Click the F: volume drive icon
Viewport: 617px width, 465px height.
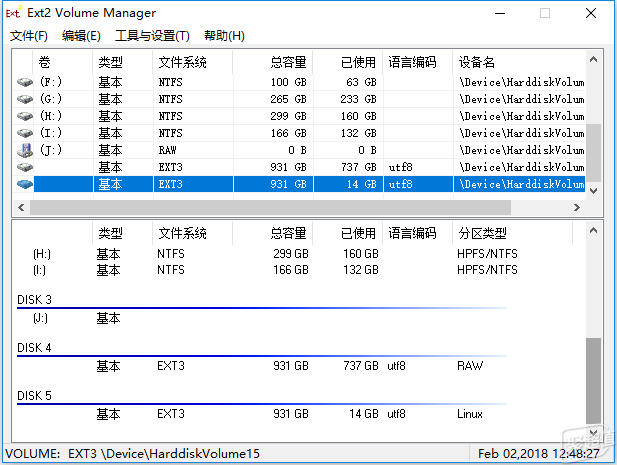click(25, 82)
